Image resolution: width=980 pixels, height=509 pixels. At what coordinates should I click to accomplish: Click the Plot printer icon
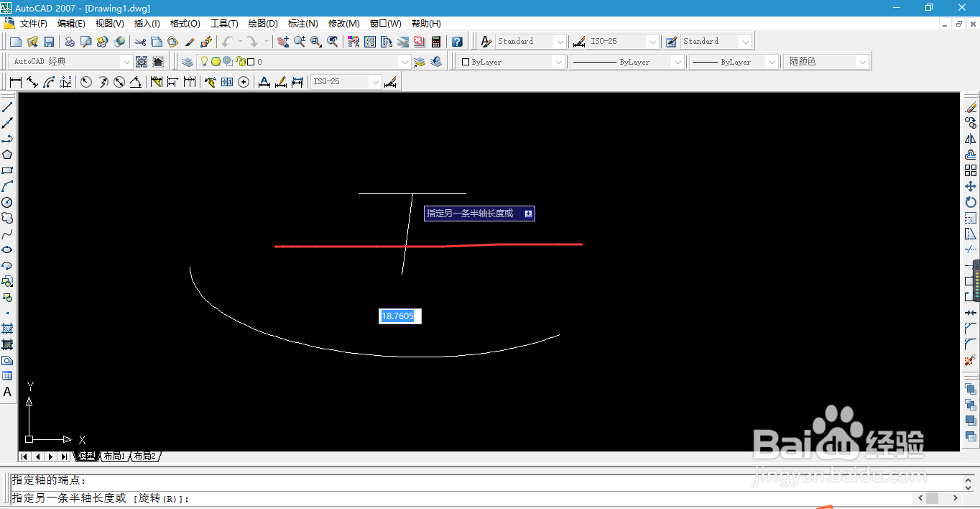click(x=70, y=42)
